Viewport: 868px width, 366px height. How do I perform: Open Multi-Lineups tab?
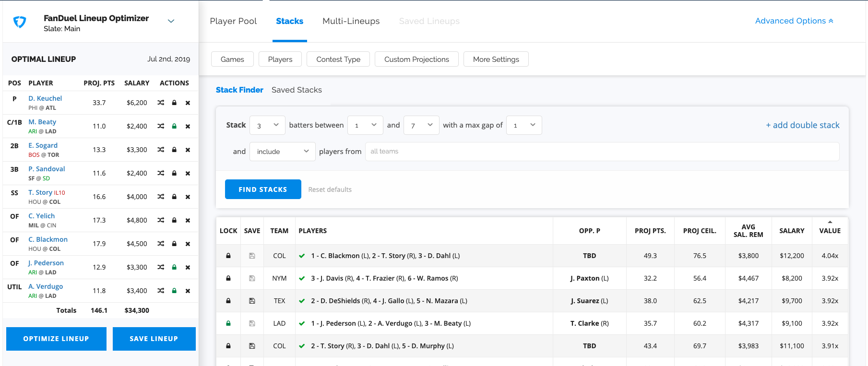pyautogui.click(x=351, y=21)
